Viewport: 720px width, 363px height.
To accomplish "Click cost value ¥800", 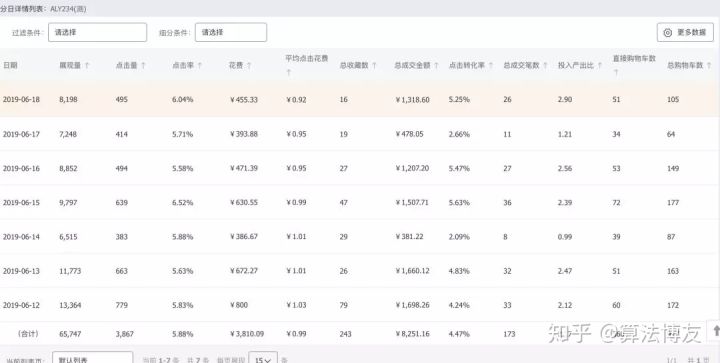I will 239,305.
